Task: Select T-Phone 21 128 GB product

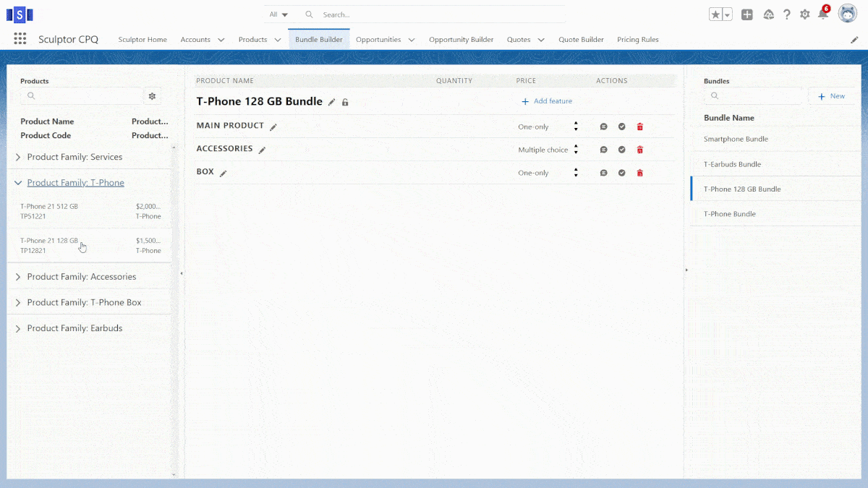Action: coord(90,246)
